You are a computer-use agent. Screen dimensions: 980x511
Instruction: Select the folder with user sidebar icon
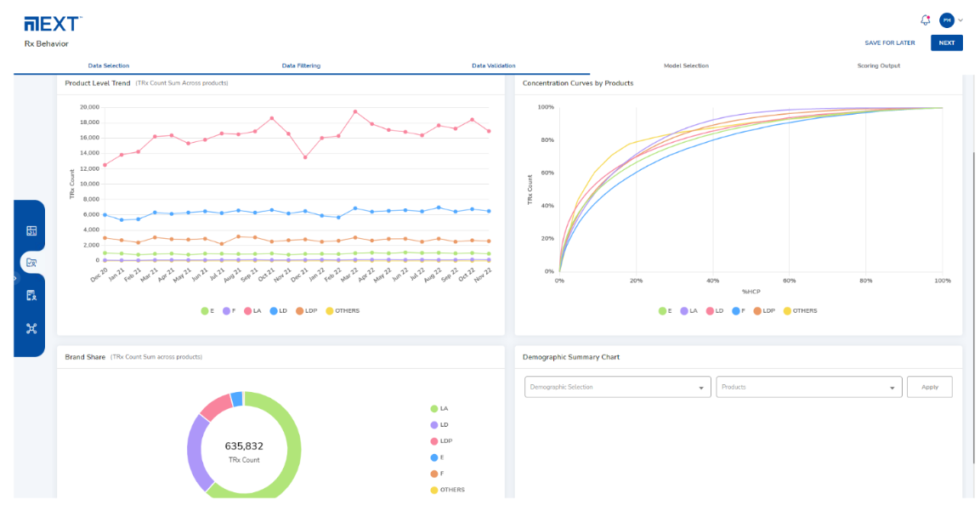point(31,263)
